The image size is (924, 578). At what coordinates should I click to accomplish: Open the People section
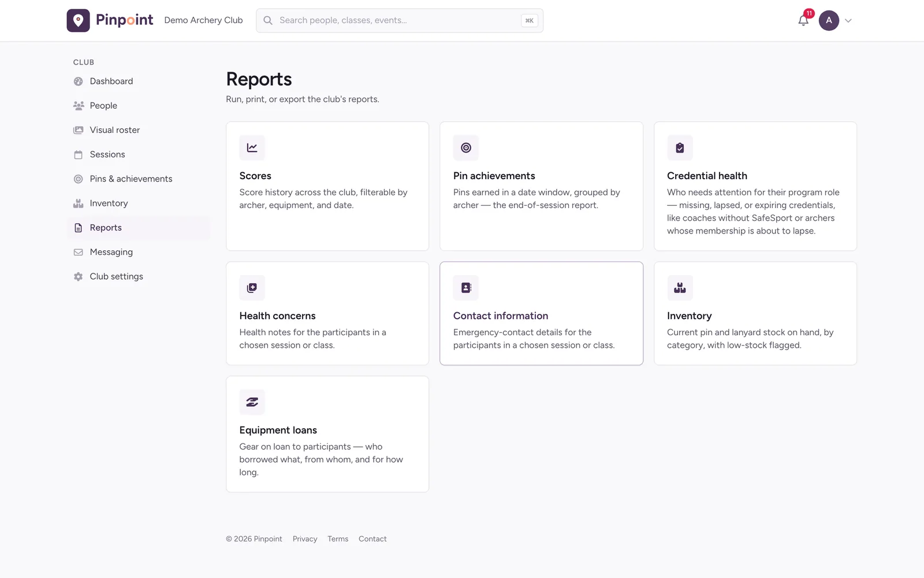pyautogui.click(x=139, y=106)
